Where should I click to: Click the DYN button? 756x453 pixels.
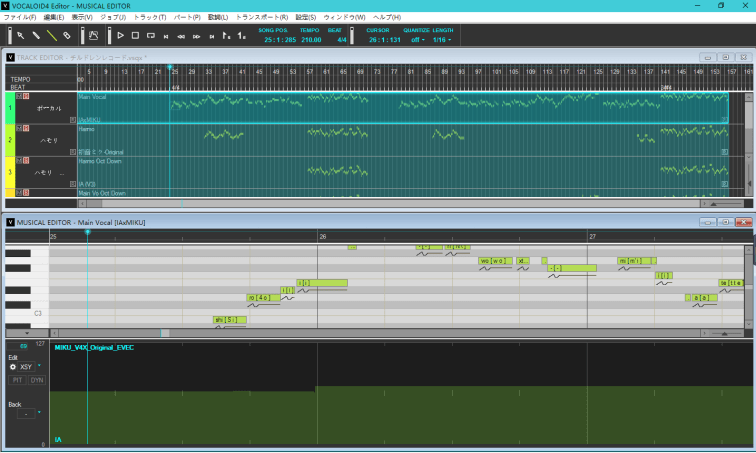tap(36, 380)
